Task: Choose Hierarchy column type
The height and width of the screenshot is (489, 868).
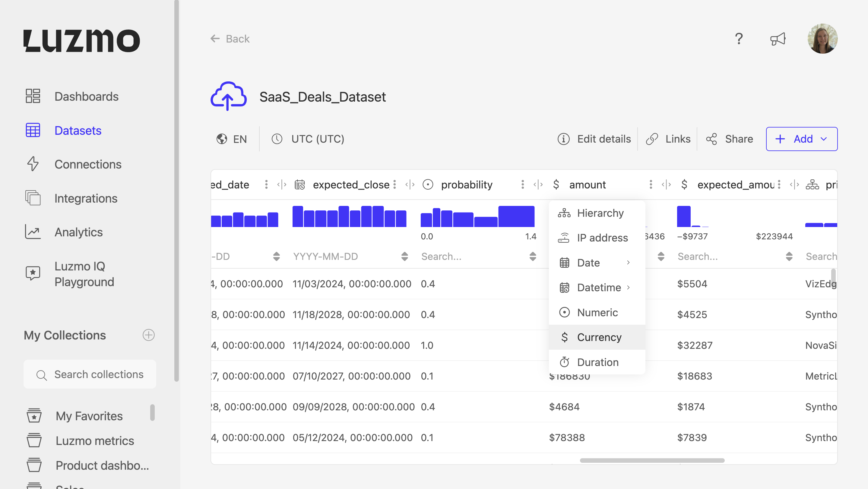Action: pos(597,213)
